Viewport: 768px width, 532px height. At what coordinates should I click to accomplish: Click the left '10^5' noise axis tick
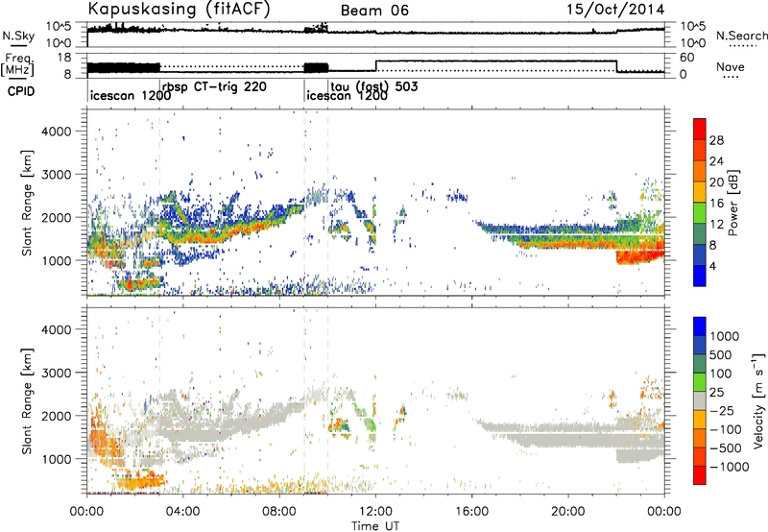[x=60, y=27]
